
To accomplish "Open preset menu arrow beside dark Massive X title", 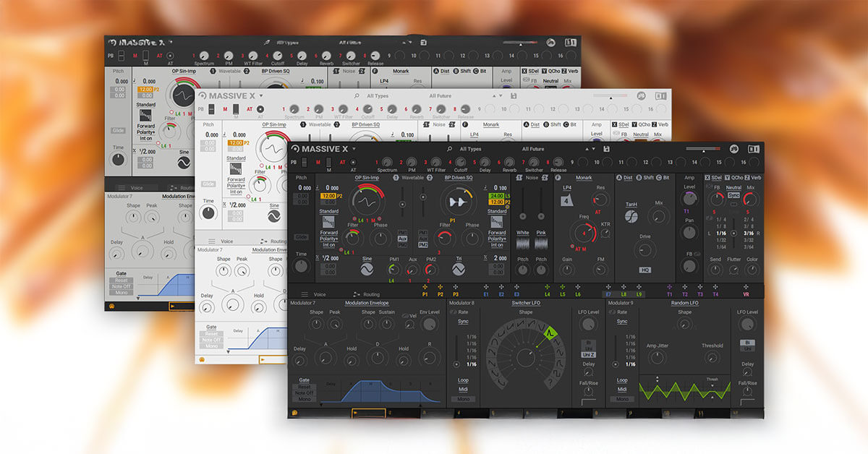I will [x=354, y=149].
